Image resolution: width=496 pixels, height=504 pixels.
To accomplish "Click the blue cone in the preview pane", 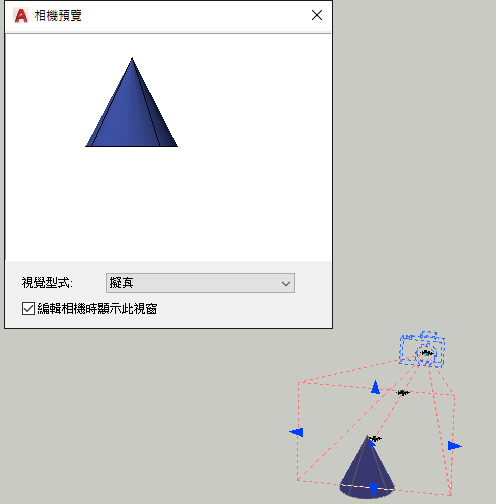I will [132, 102].
